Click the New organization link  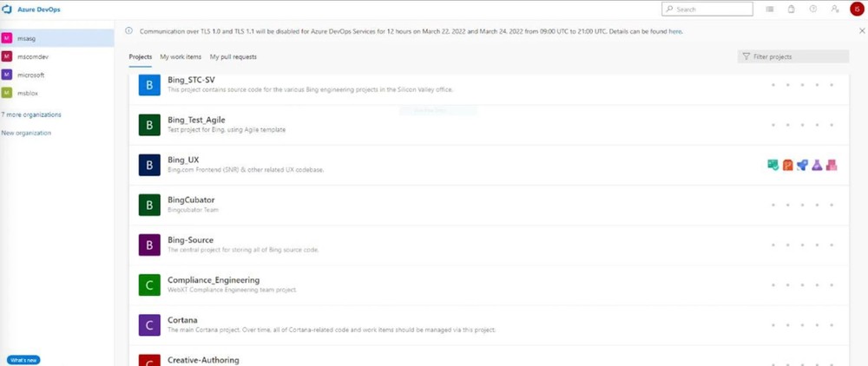26,133
